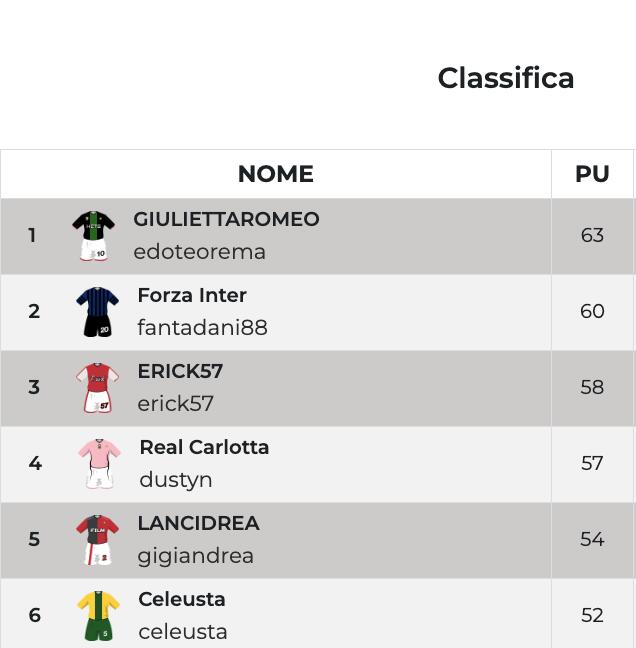Open the LANCIDREA team name
This screenshot has height=648, width=636.
click(198, 524)
